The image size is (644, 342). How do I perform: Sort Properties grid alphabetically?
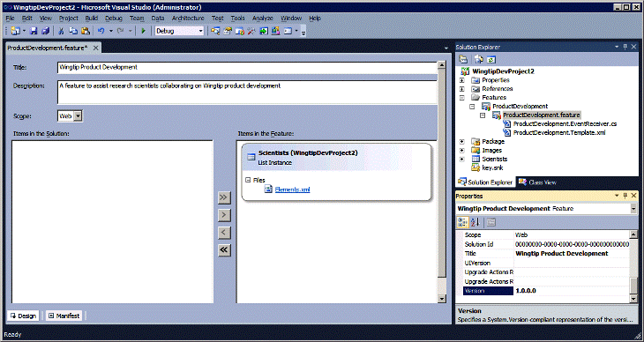[476, 222]
